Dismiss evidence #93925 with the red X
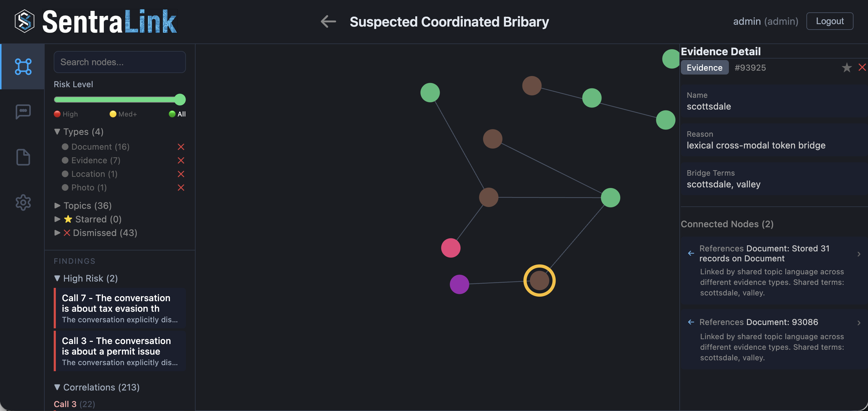Image resolution: width=868 pixels, height=411 pixels. click(x=862, y=67)
